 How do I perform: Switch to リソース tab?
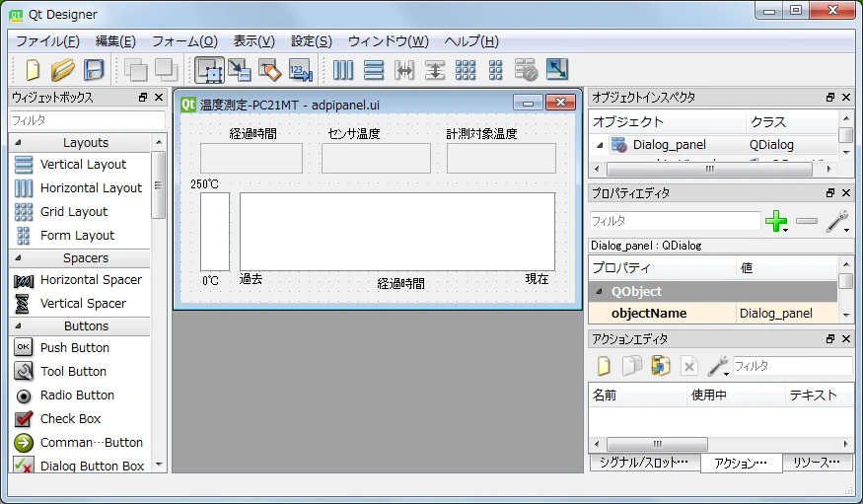[817, 463]
